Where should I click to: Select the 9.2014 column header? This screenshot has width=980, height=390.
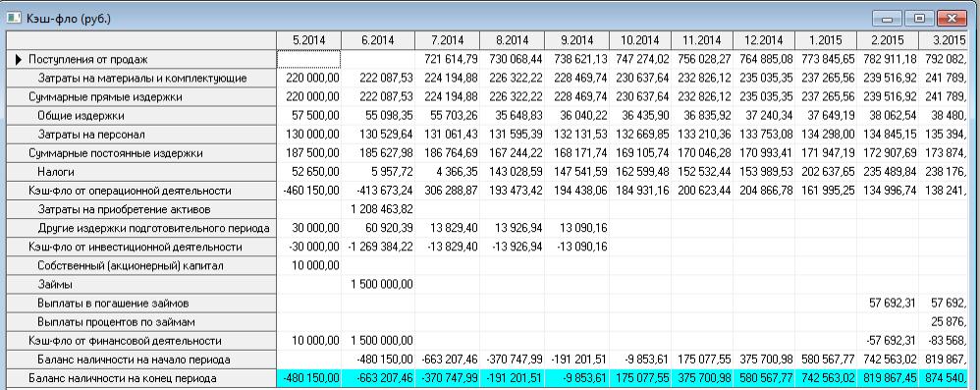tap(576, 40)
